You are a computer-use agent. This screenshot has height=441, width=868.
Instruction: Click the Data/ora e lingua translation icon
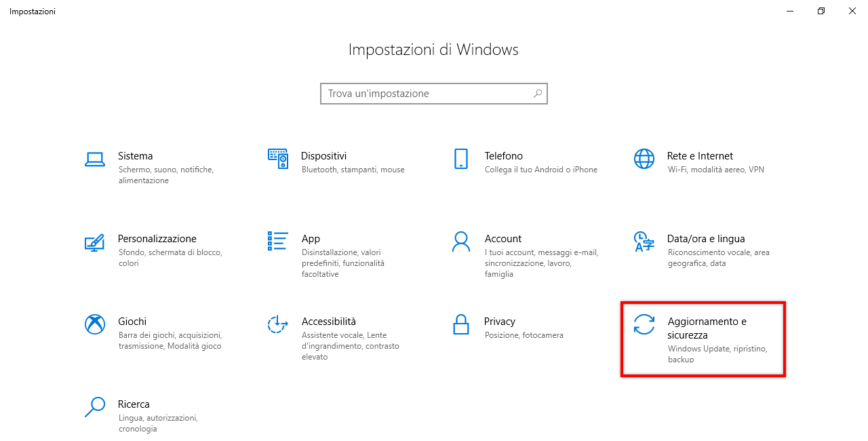click(x=644, y=242)
